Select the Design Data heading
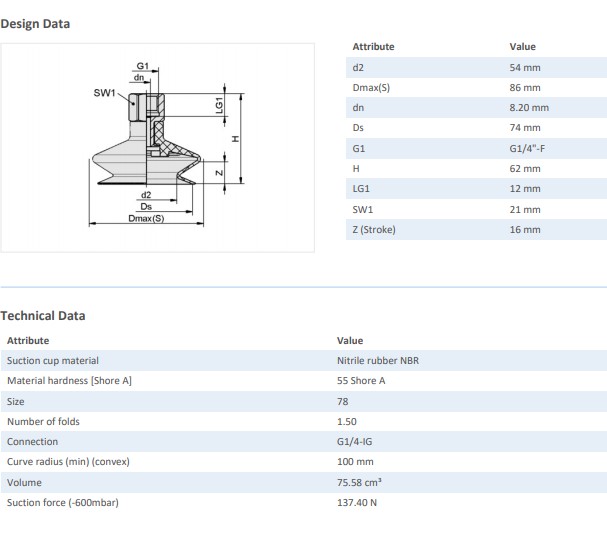The image size is (607, 552). click(35, 23)
